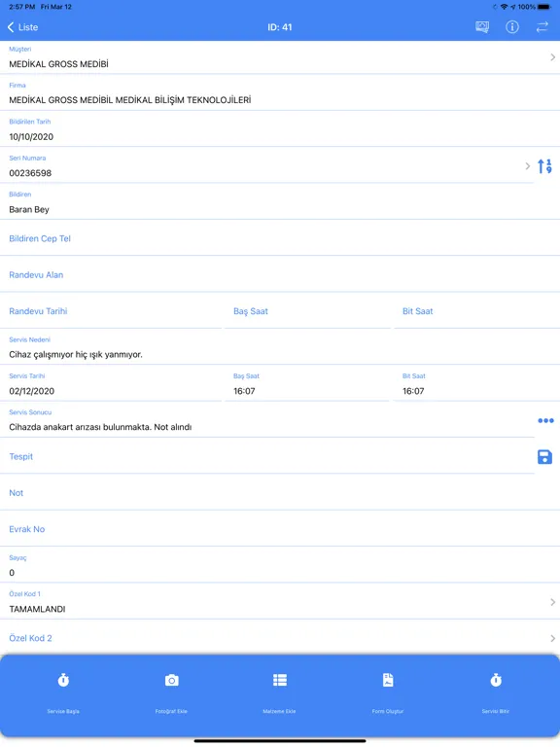Screen dimensions: 560x747
Task: Select customer MEDİKAL GROSS MEDİBİ
Action: 58,64
